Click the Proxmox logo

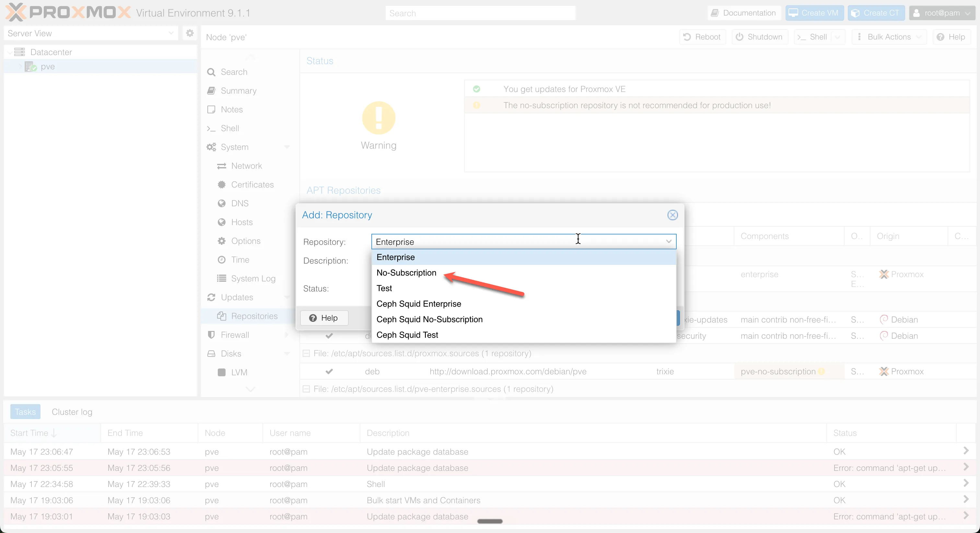68,13
